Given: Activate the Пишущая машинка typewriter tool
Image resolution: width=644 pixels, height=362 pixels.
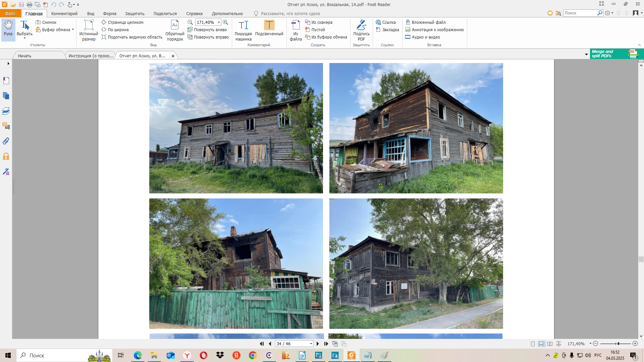Looking at the screenshot, I should point(243,30).
